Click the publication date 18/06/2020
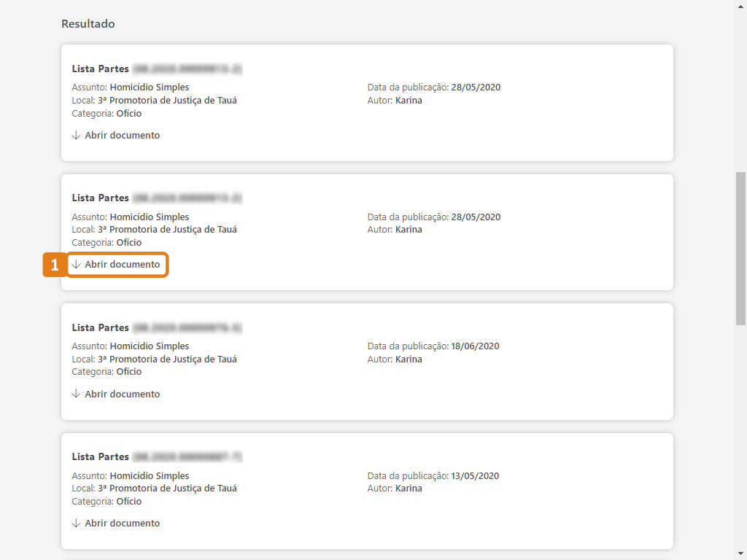The height and width of the screenshot is (560, 747). 475,346
